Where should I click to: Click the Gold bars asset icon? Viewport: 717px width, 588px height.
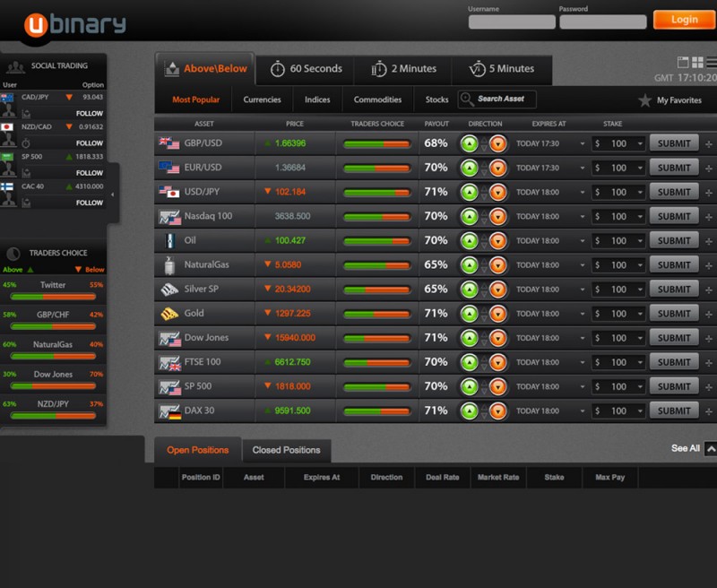pos(169,314)
